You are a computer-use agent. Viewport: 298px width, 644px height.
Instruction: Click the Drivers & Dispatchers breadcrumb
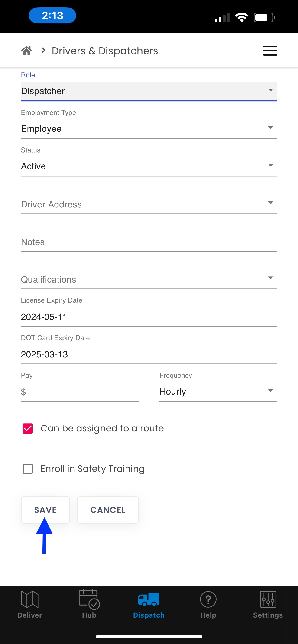click(x=105, y=51)
